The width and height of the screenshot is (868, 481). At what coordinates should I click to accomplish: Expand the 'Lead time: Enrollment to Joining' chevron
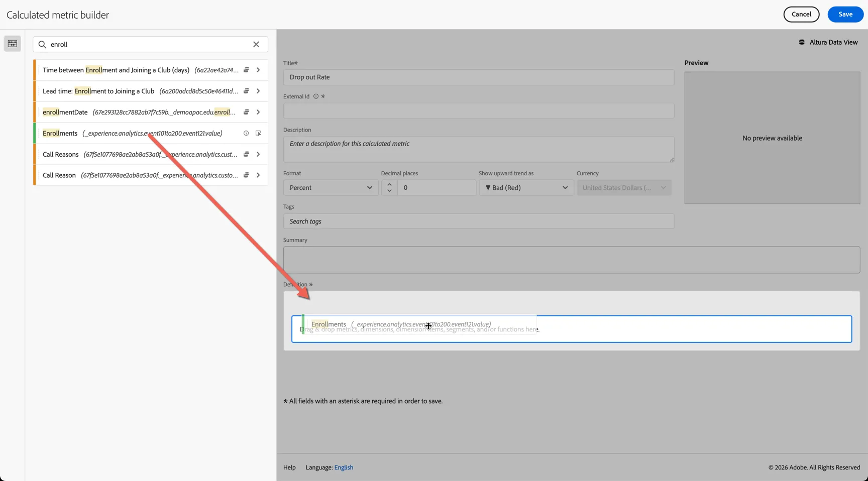(258, 91)
